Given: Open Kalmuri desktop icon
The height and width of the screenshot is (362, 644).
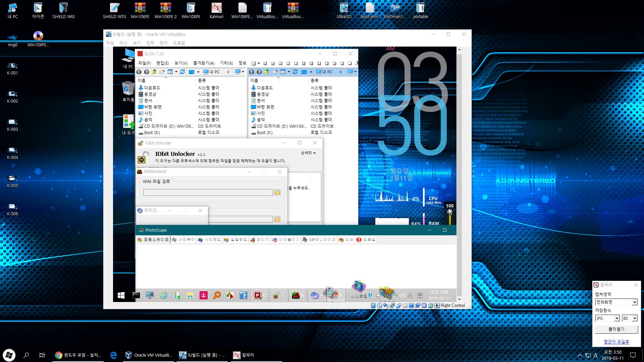Looking at the screenshot, I should point(216,11).
